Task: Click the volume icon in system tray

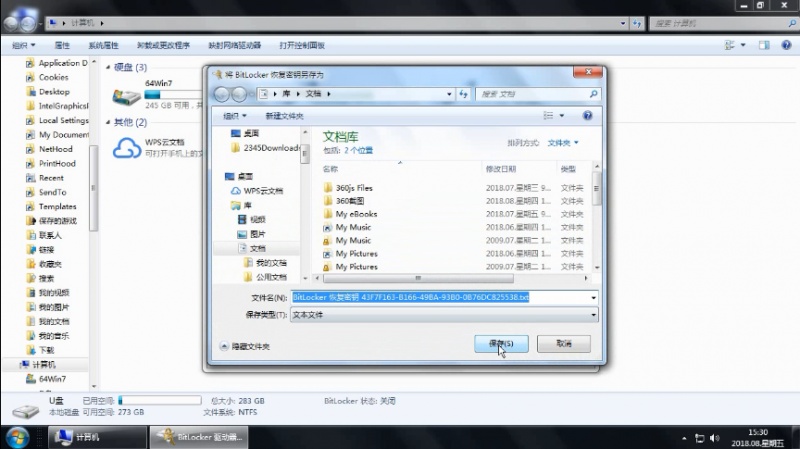Action: pos(714,438)
